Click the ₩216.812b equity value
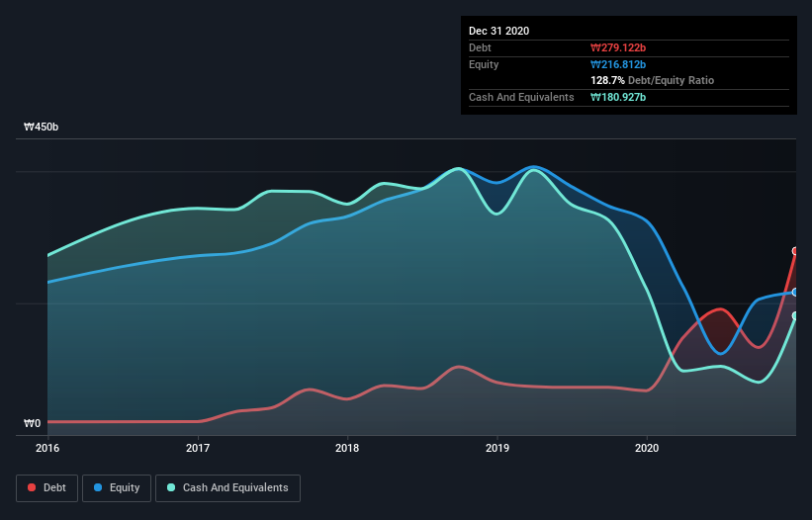 pos(618,64)
